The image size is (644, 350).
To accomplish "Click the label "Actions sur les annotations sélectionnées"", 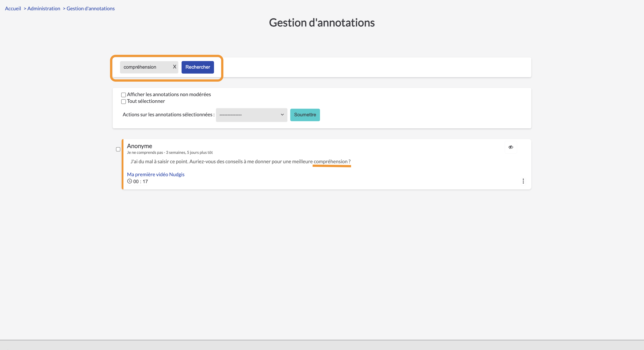I will [169, 115].
